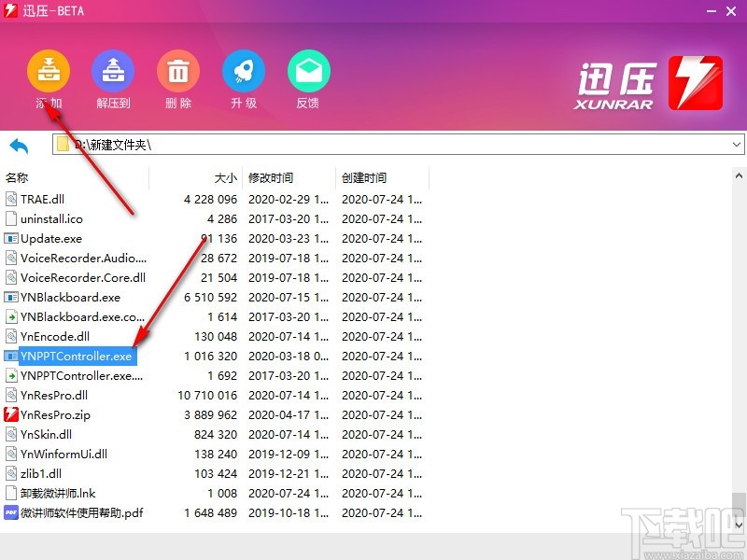
Task: Select the 卸载微讲师.lnk shortcut entry
Action: tap(56, 493)
